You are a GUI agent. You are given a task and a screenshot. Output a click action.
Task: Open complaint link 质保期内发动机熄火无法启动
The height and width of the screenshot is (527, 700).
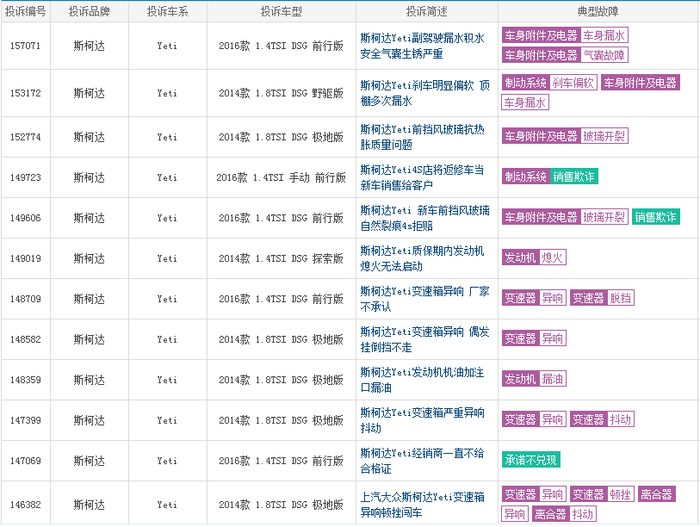point(422,259)
